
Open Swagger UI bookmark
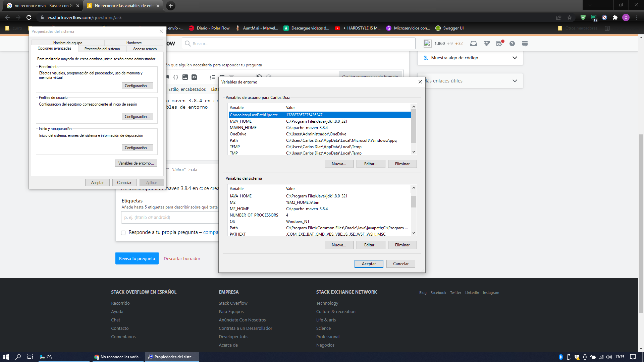[449, 28]
